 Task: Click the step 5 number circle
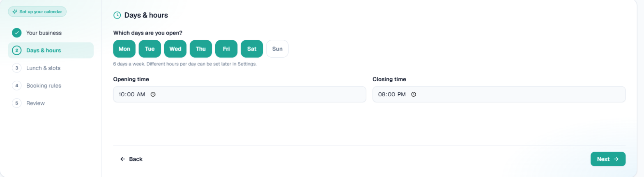[x=16, y=103]
